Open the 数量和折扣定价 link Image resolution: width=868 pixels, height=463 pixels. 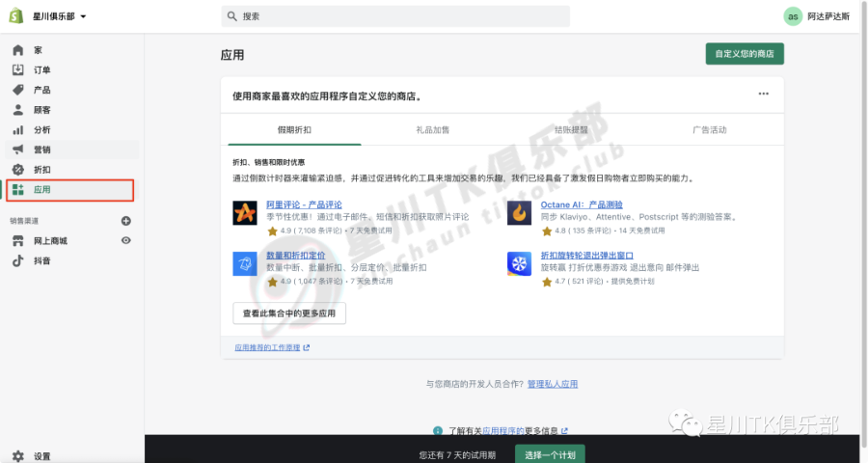[x=296, y=256]
